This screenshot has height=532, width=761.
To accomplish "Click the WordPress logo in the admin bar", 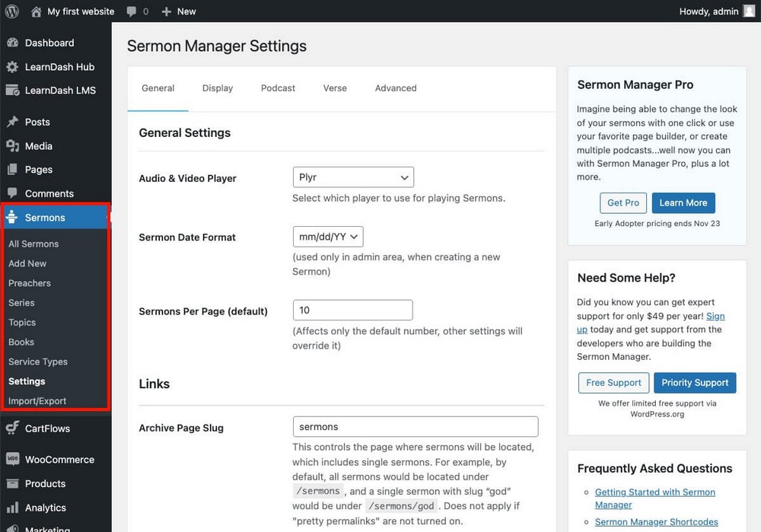I will click(11, 11).
